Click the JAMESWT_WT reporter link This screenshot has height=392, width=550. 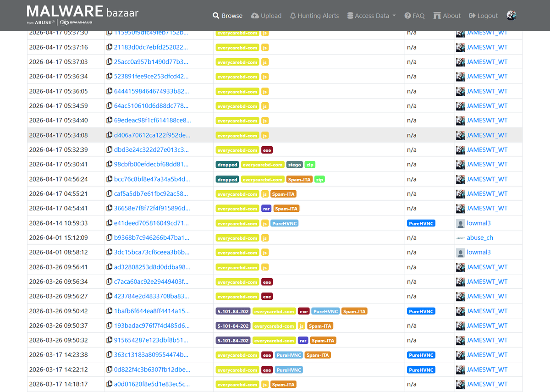pos(487,47)
